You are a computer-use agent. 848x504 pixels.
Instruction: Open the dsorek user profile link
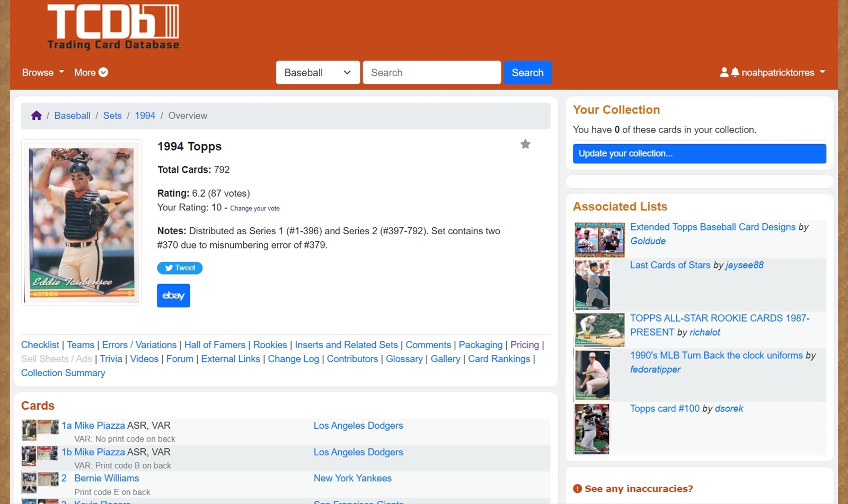(729, 409)
